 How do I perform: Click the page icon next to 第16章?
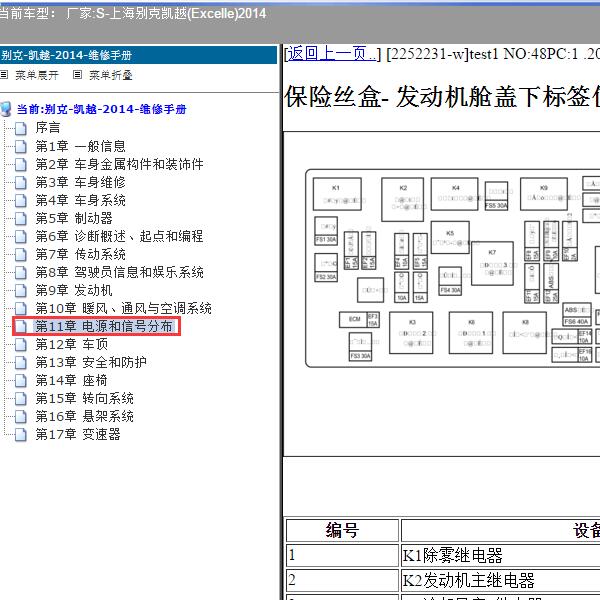[x=21, y=416]
